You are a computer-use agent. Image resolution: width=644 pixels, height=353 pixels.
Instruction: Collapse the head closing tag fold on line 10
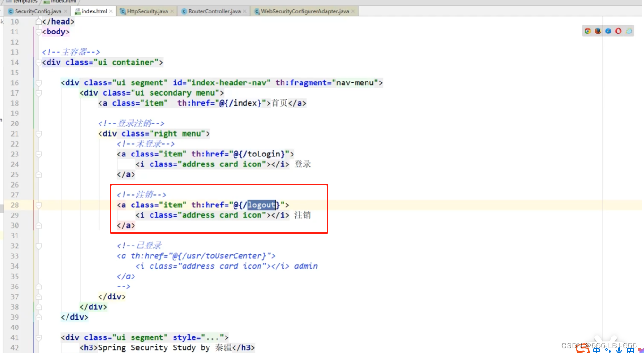point(38,22)
